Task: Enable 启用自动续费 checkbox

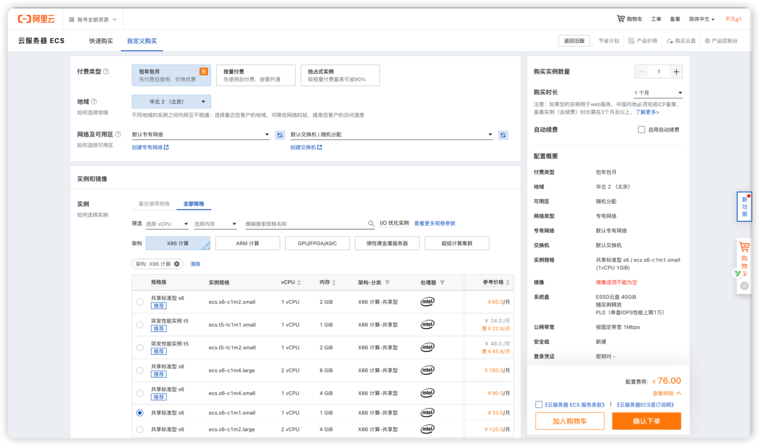Action: click(x=641, y=129)
